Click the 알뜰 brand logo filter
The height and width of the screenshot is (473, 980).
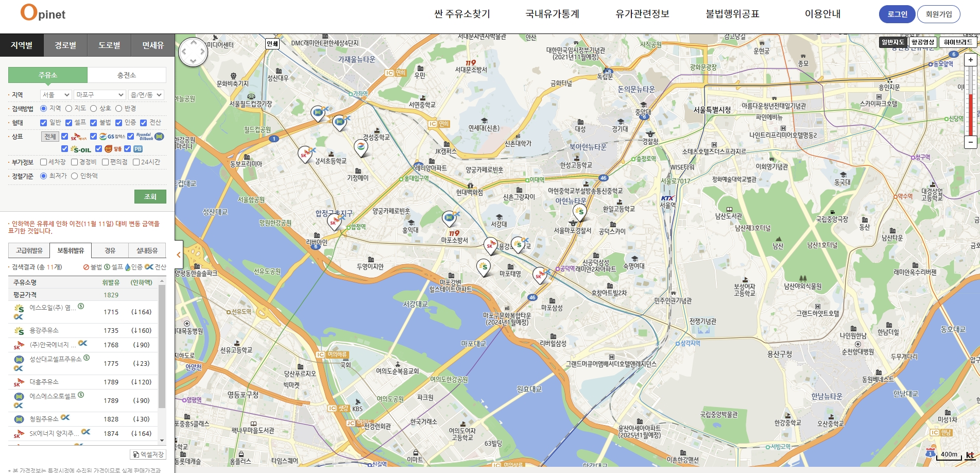tap(113, 149)
